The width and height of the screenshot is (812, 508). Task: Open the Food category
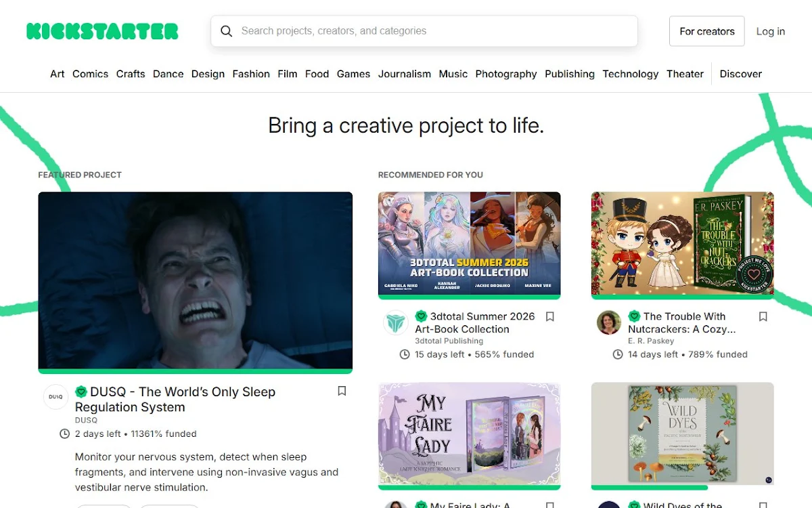tap(317, 74)
